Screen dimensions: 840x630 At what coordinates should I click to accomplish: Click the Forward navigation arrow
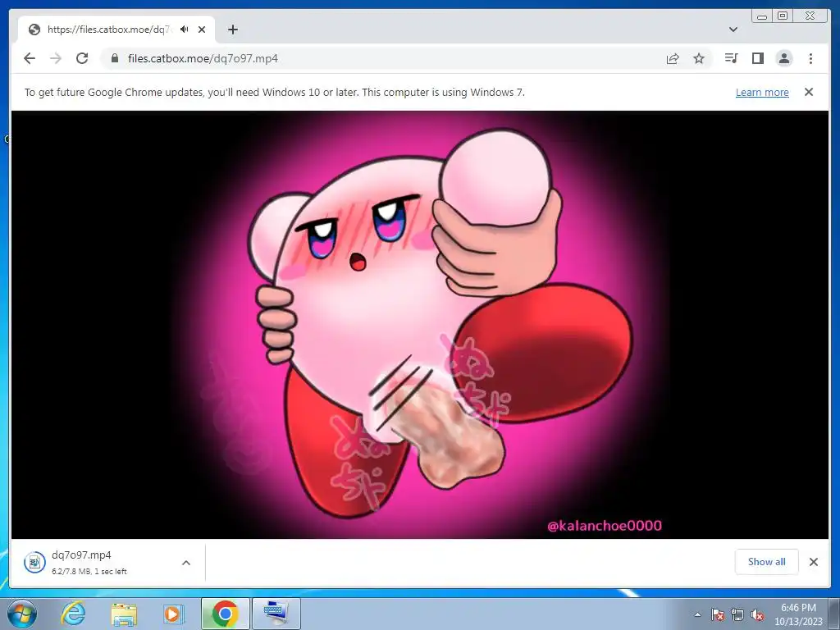coord(56,58)
